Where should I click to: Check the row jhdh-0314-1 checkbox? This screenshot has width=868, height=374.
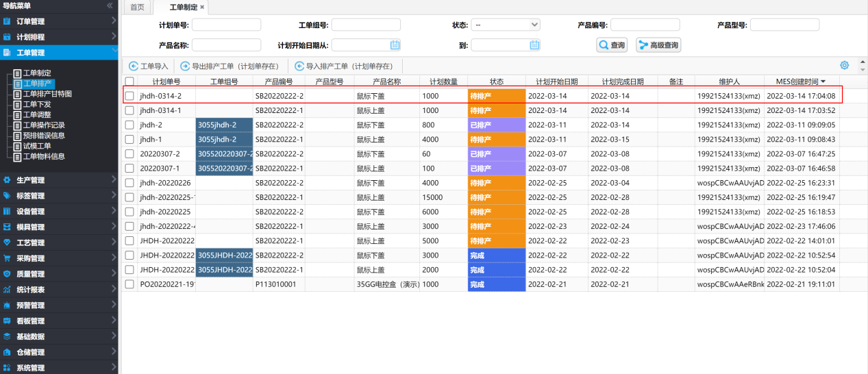click(x=129, y=110)
